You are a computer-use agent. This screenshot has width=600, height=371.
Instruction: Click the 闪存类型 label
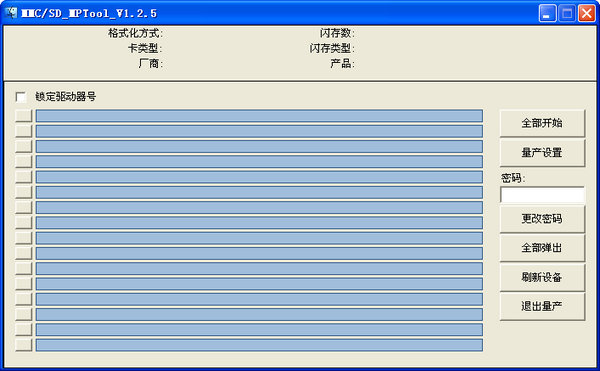tap(332, 49)
